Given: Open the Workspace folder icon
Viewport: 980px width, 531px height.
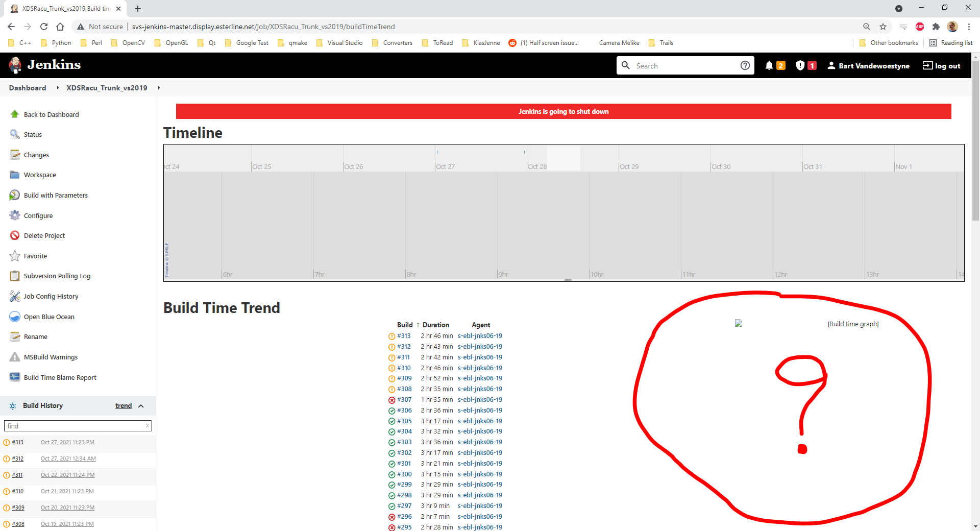Looking at the screenshot, I should (x=15, y=175).
